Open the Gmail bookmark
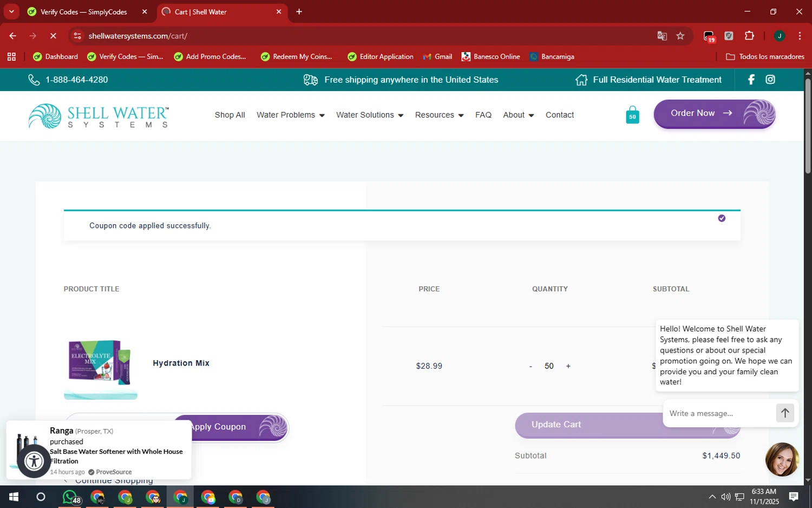Screen dimensions: 812x508 pyautogui.click(x=437, y=56)
